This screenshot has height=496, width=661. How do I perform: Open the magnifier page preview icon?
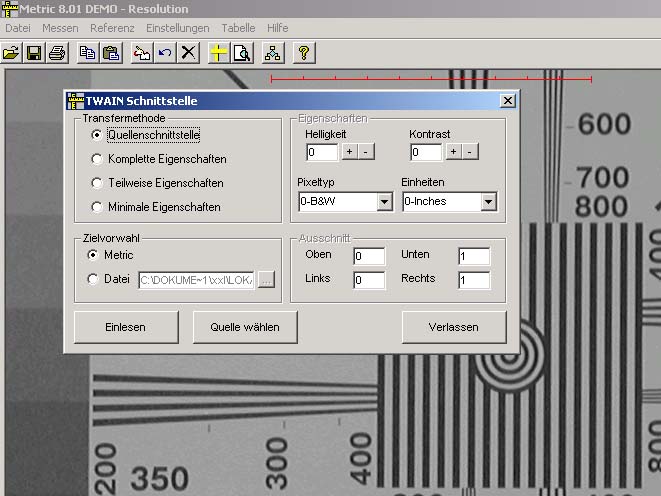242,53
